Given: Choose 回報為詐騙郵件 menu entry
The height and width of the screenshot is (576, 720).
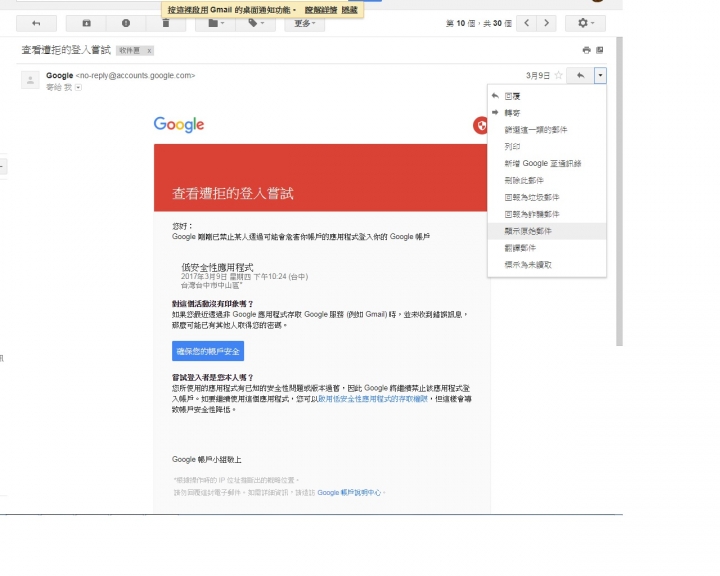Looking at the screenshot, I should tap(546, 214).
